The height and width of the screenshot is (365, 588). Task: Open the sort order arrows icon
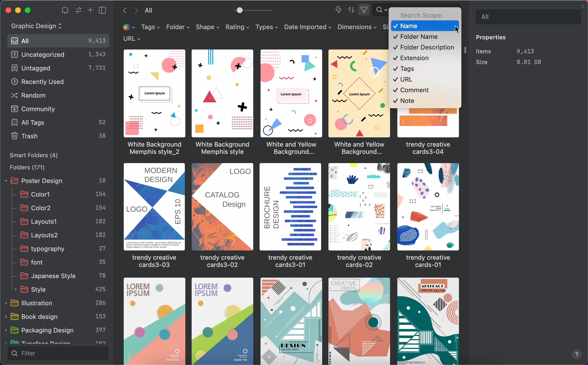tap(351, 10)
